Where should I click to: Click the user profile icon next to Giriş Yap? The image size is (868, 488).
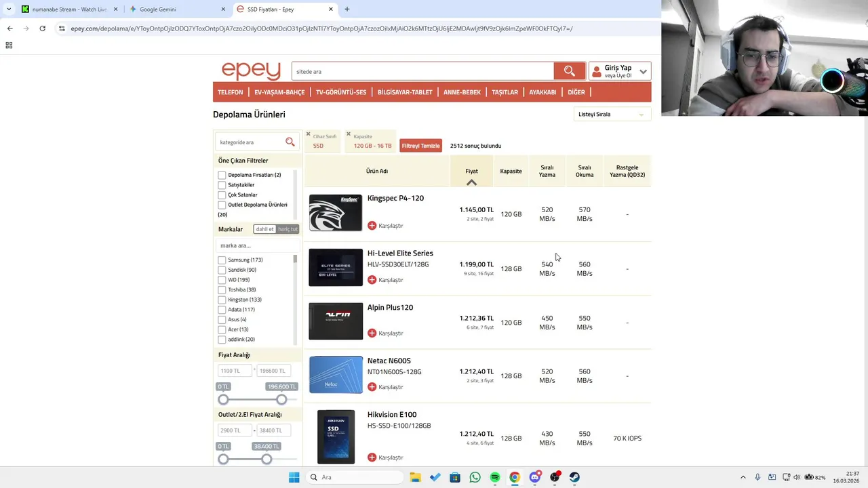596,71
